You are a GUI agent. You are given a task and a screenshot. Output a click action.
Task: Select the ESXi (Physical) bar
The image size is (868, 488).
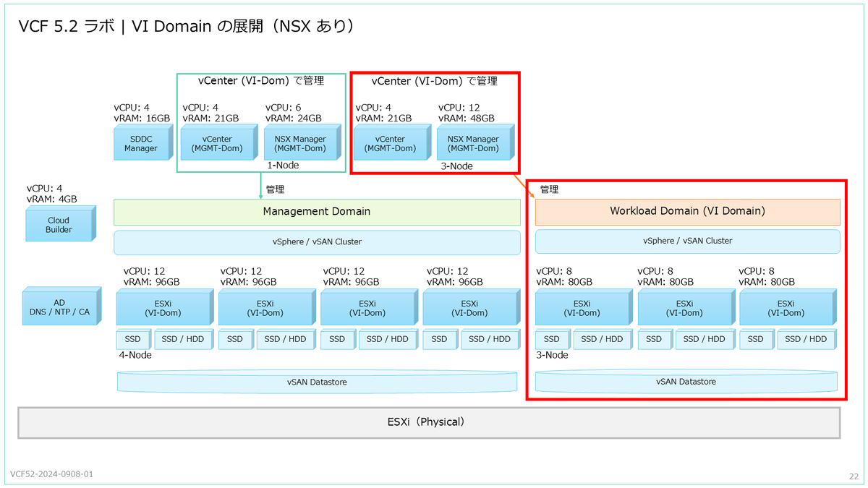(x=429, y=422)
